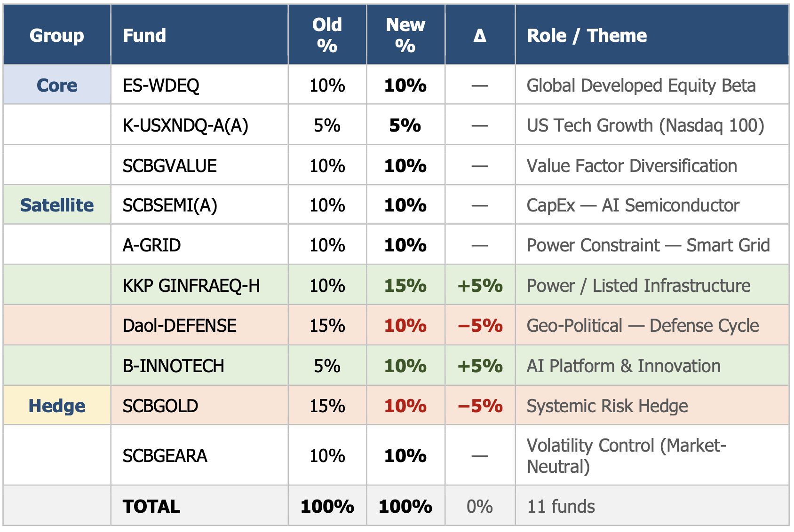Click TOTAL new 100% value

pos(405,506)
